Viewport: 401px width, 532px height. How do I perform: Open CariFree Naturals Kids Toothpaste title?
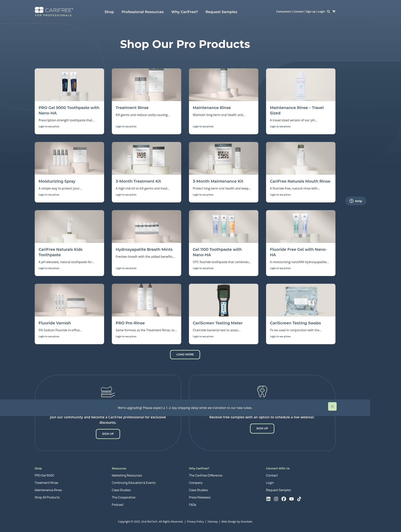(x=60, y=252)
